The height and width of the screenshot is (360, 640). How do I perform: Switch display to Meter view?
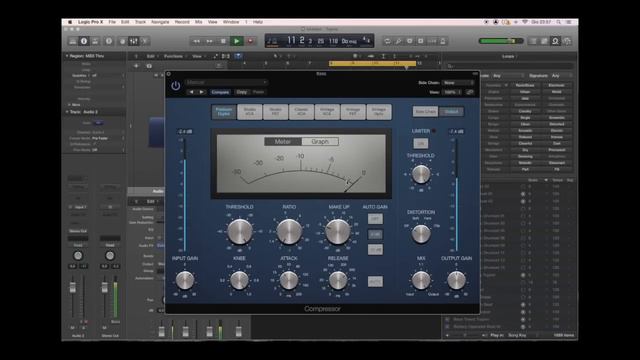pos(283,142)
